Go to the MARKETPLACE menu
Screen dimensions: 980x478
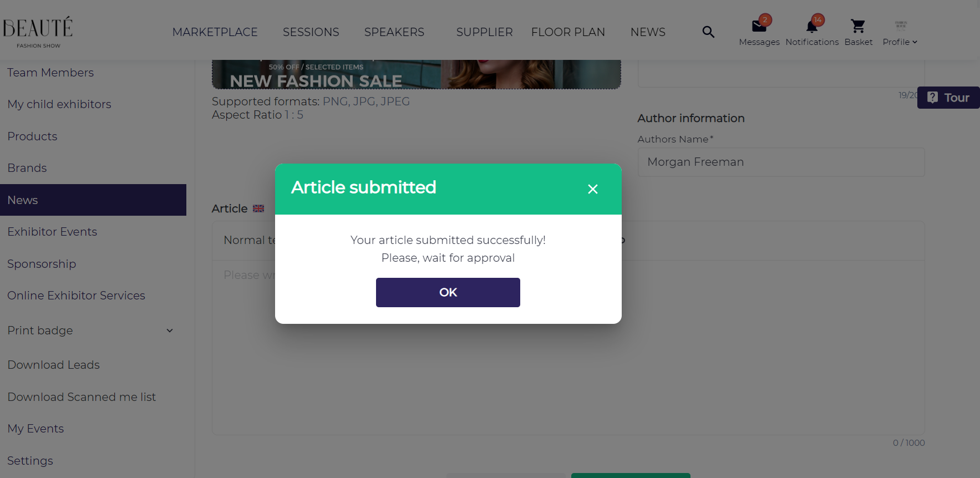point(215,32)
